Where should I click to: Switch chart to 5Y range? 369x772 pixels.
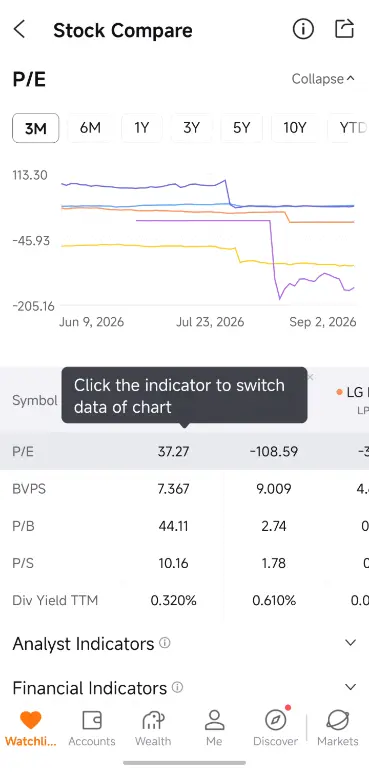[241, 128]
